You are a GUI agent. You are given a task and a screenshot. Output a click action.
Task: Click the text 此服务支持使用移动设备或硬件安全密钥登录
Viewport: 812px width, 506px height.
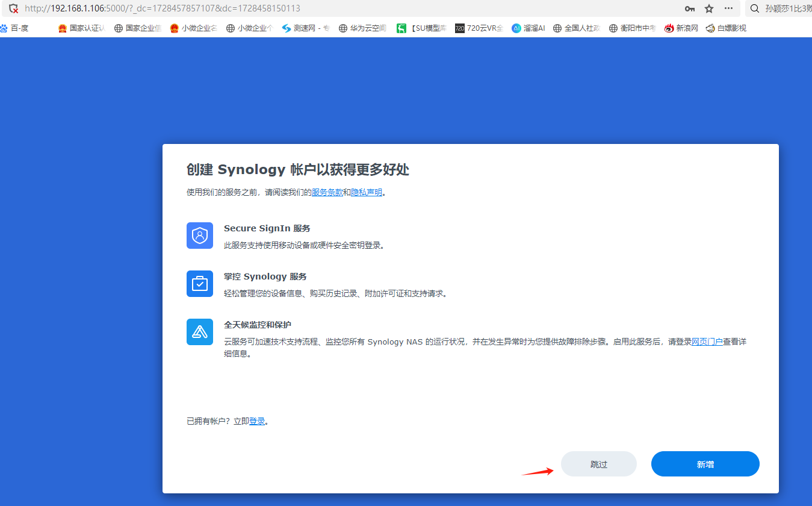pyautogui.click(x=304, y=245)
